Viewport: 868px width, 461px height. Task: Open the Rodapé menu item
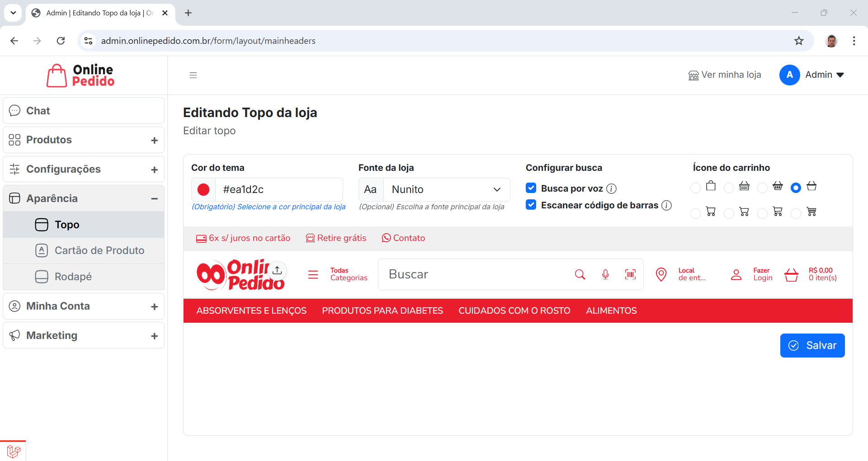pyautogui.click(x=73, y=277)
